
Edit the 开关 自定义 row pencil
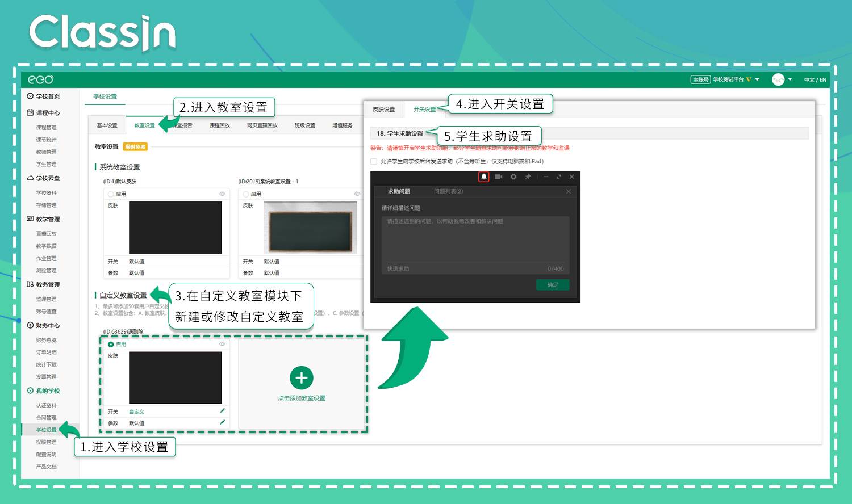(222, 411)
